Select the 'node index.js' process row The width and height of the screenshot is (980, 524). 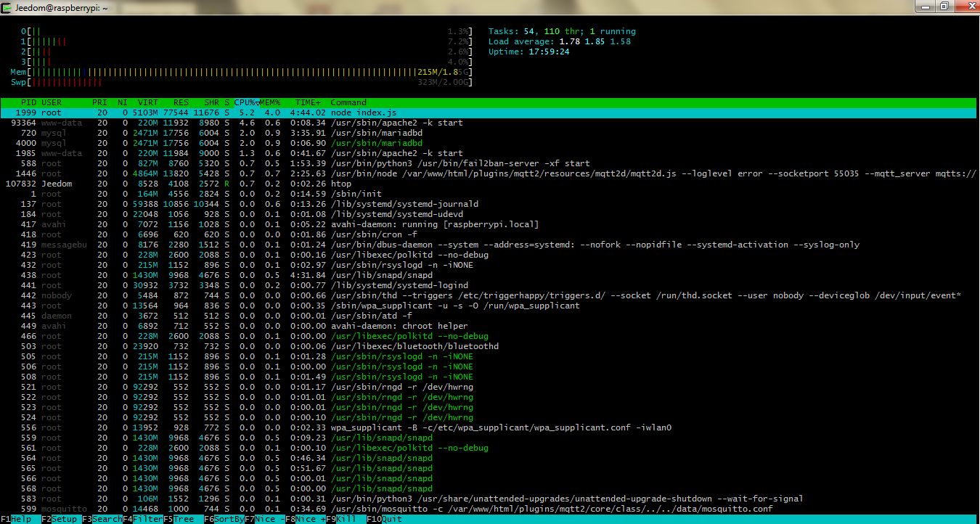click(x=489, y=112)
